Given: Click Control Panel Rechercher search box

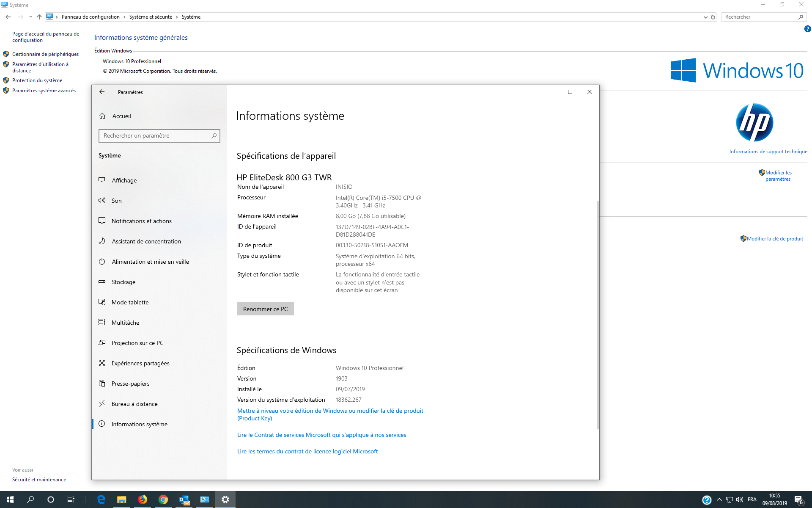Looking at the screenshot, I should point(763,17).
